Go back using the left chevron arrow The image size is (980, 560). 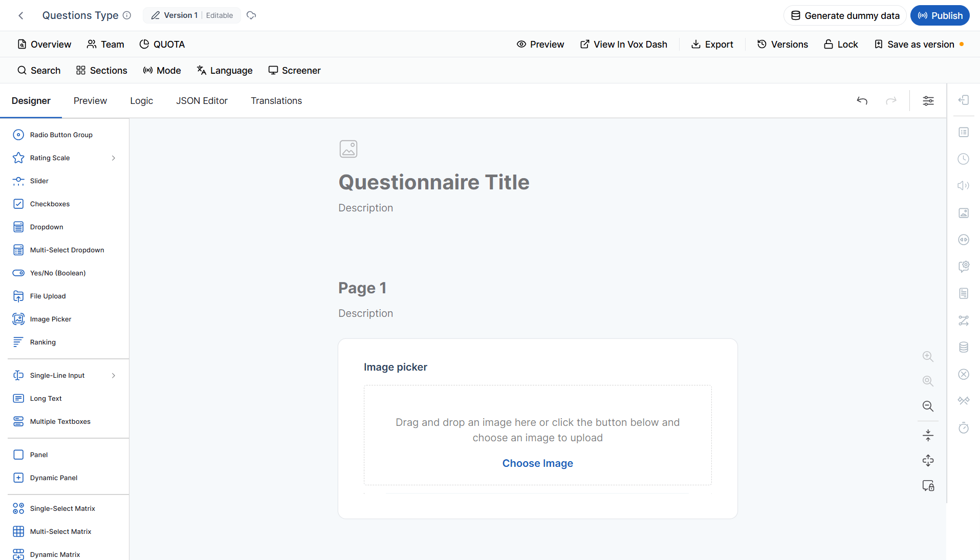(x=21, y=15)
